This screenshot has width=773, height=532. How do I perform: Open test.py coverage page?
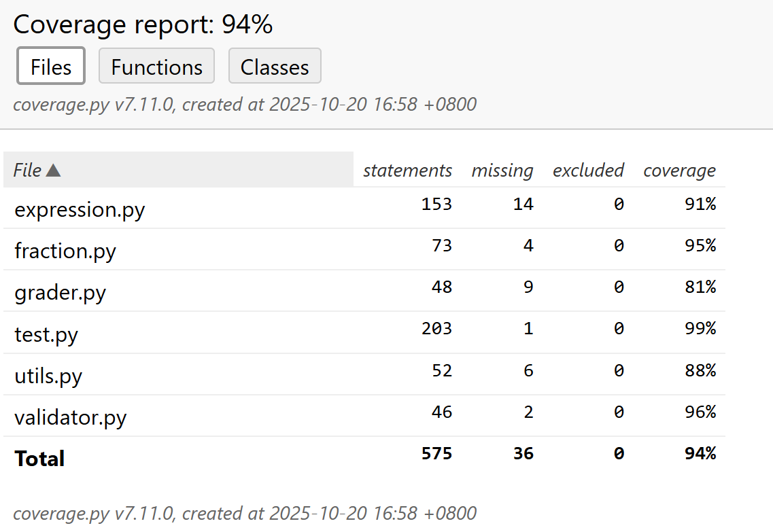(x=46, y=334)
